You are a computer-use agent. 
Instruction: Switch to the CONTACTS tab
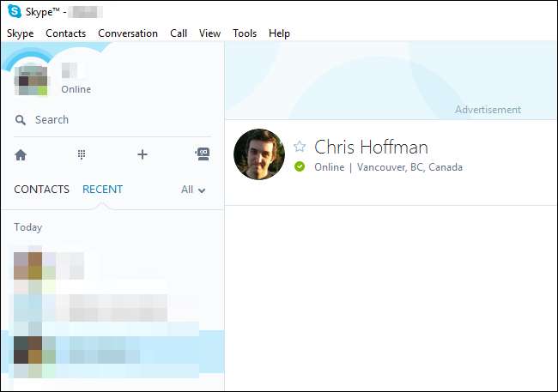pos(41,190)
